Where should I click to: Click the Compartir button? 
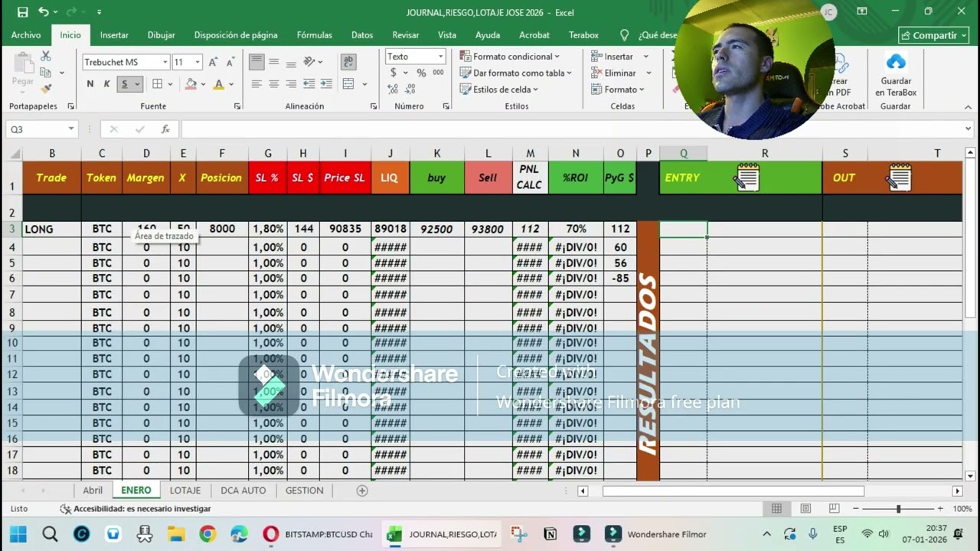[933, 35]
